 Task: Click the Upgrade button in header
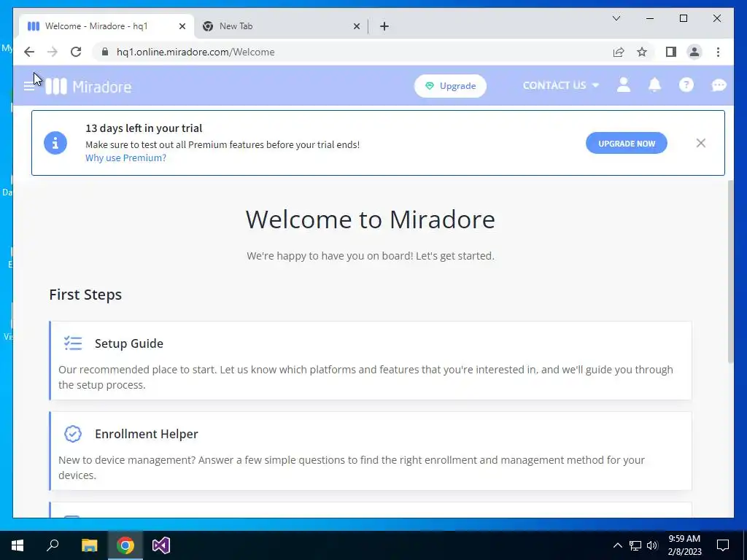click(x=450, y=86)
